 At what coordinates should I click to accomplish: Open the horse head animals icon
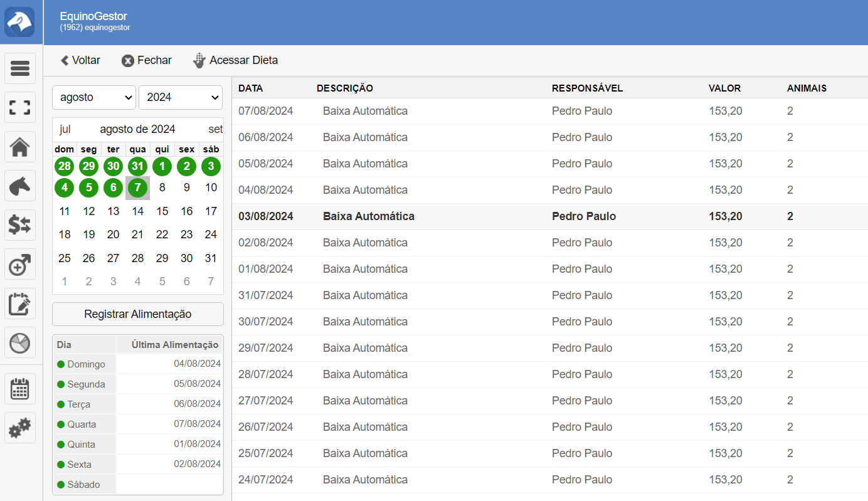click(20, 186)
